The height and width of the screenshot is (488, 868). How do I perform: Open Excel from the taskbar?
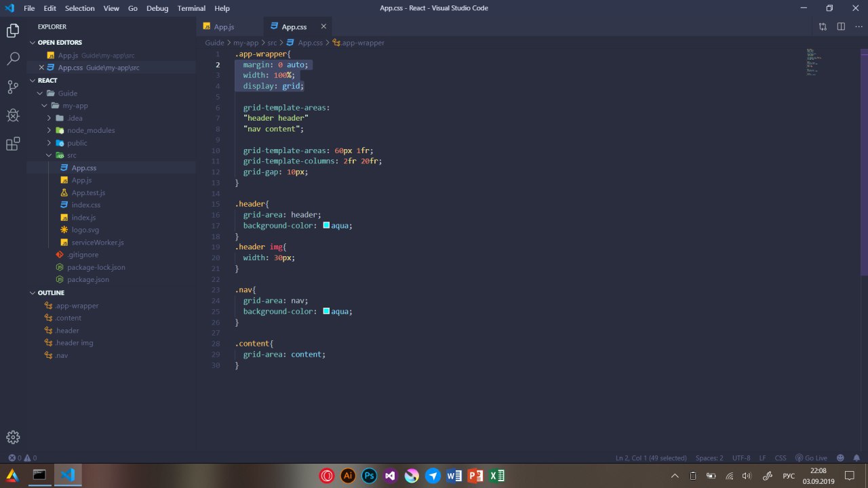496,476
